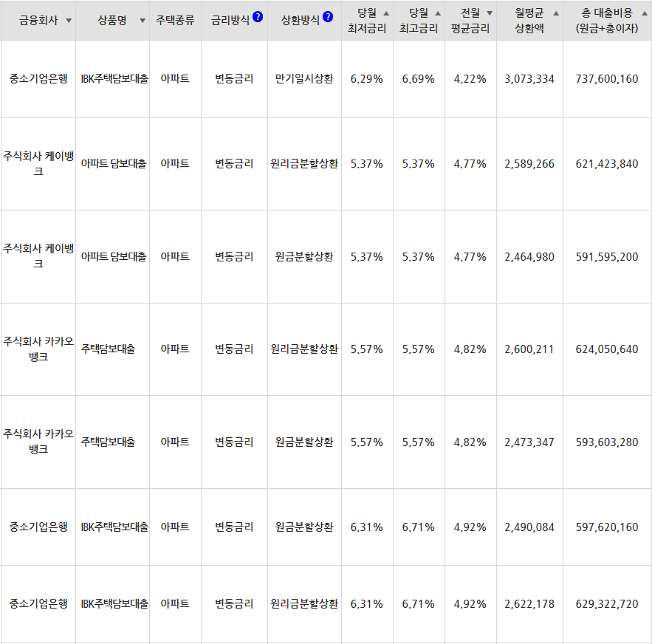This screenshot has width=652, height=644.
Task: Select 중소기업은행 in the 629,322,720 row
Action: [x=38, y=603]
